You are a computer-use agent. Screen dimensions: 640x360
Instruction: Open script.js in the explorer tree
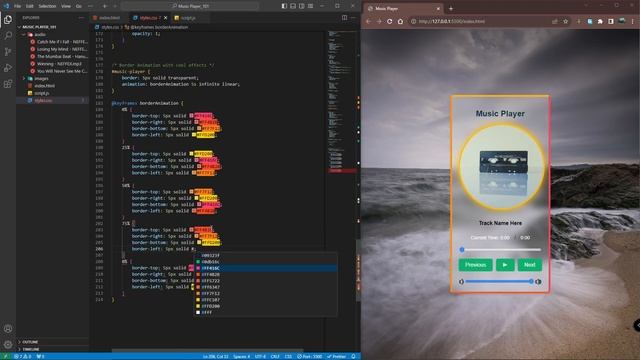coord(41,93)
